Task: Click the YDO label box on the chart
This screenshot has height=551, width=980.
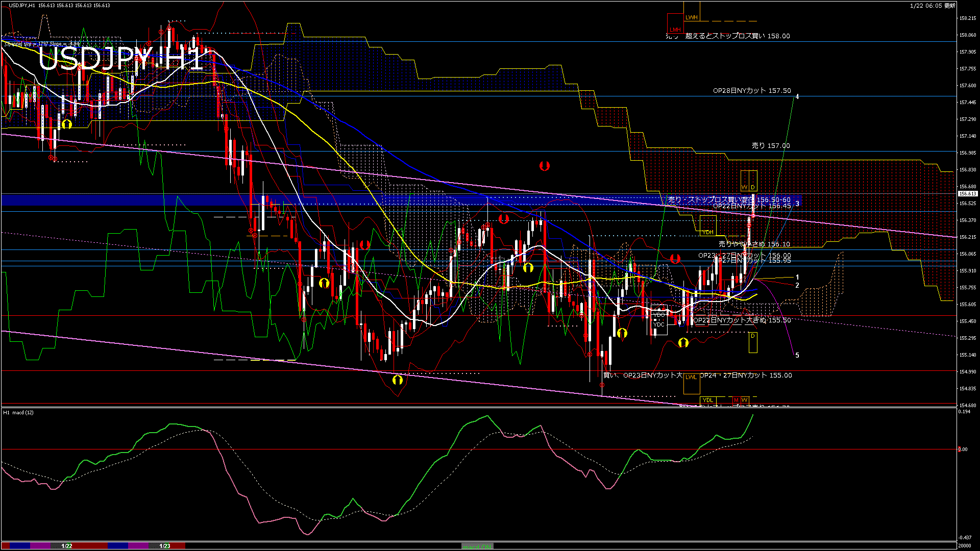Action: (659, 315)
